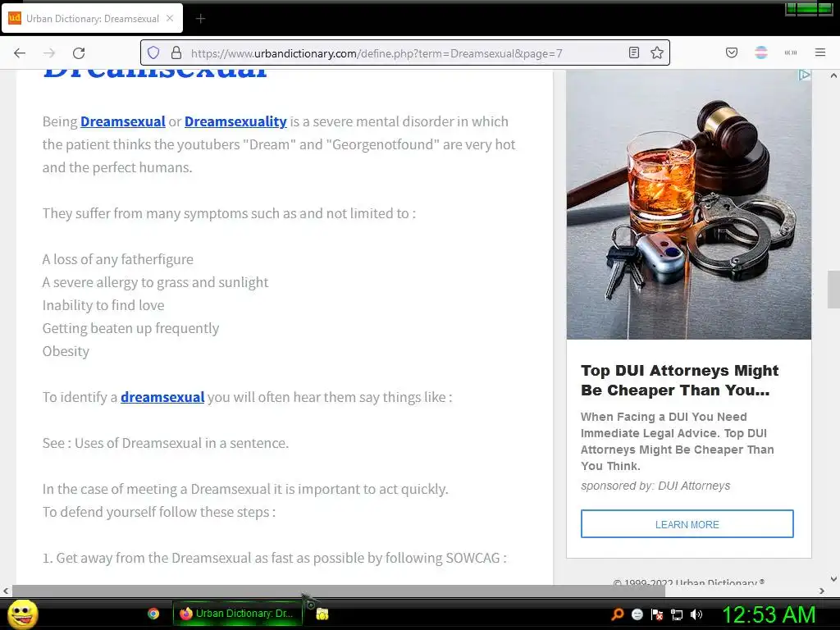Image resolution: width=840 pixels, height=630 pixels.
Task: Reload the Urban Dictionary page
Action: (x=79, y=53)
